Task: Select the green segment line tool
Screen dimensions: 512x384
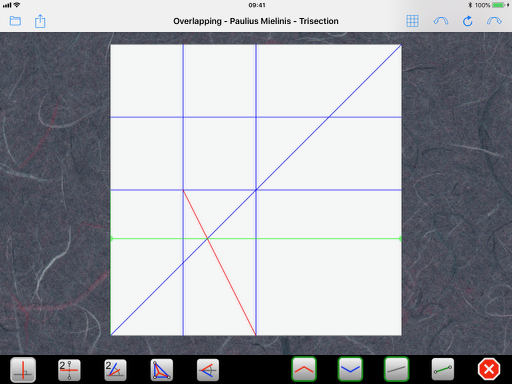Action: [443, 369]
